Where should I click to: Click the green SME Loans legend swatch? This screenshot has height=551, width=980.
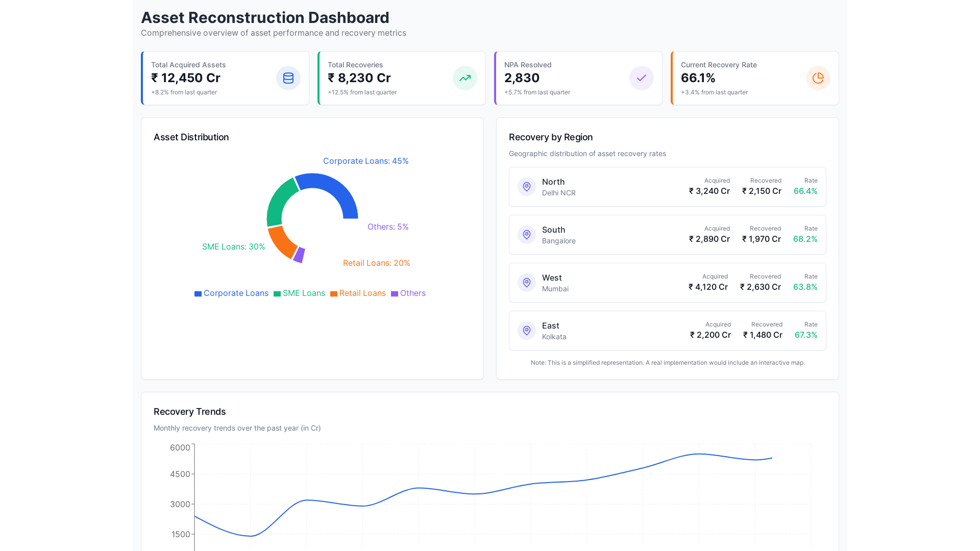(x=277, y=294)
